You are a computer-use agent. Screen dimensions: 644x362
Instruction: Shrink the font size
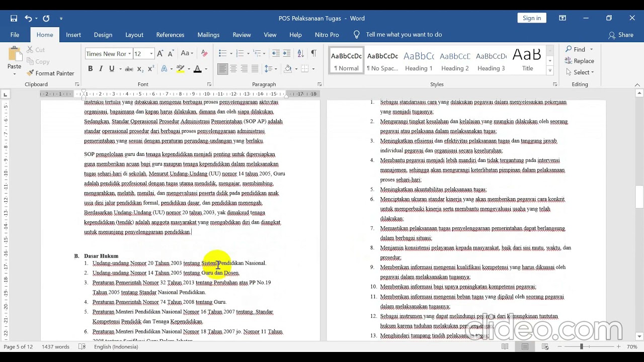point(171,53)
